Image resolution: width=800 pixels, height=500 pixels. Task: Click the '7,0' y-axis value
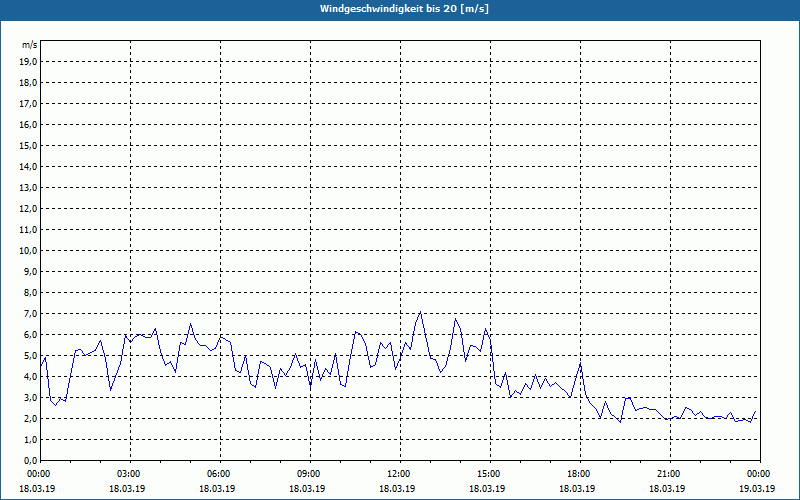[30, 314]
